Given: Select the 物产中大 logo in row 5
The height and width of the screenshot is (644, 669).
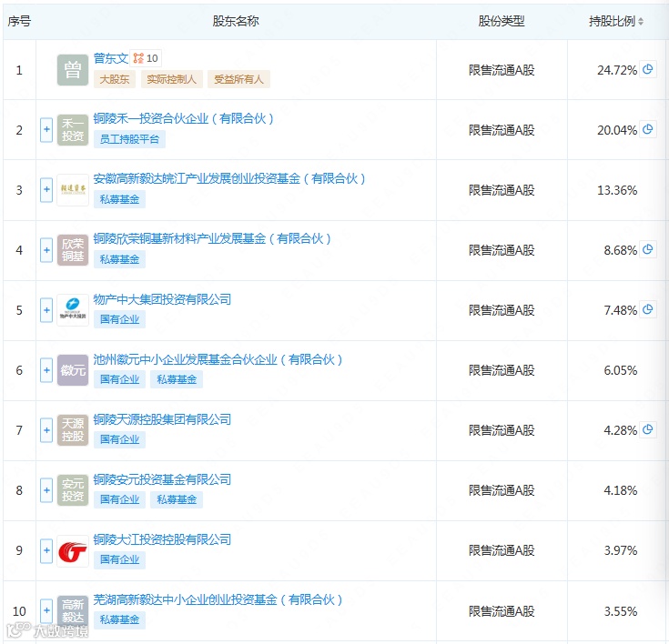Looking at the screenshot, I should (x=73, y=310).
